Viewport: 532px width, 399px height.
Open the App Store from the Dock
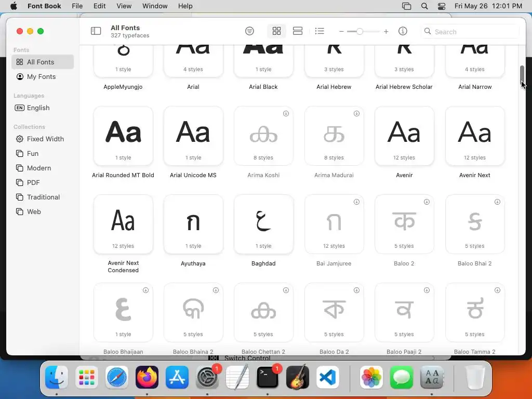177,377
